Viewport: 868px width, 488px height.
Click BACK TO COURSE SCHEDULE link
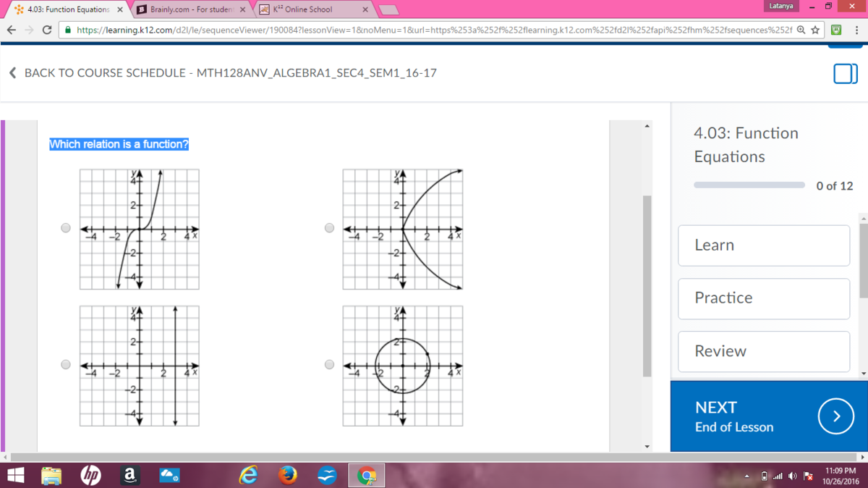pos(230,73)
